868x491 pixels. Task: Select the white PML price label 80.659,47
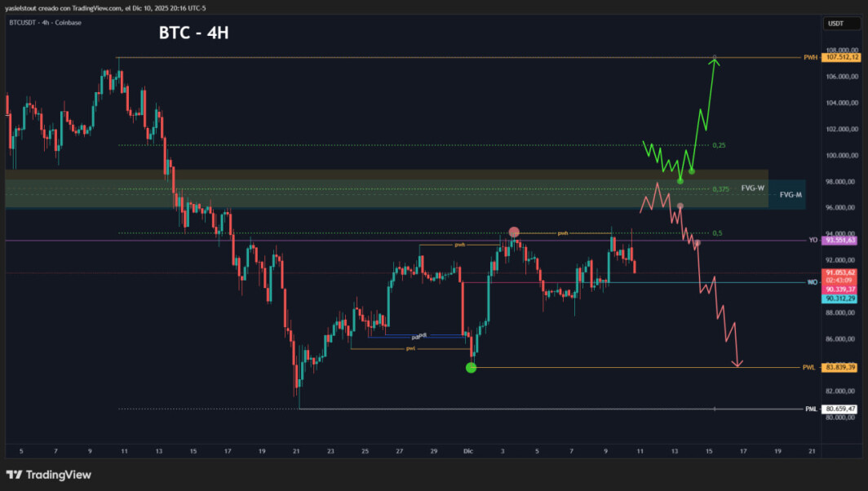[x=840, y=409]
